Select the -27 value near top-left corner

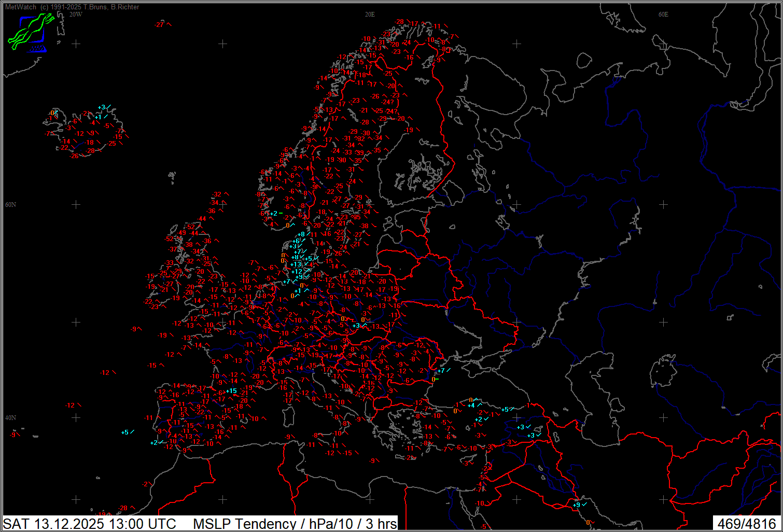[159, 24]
